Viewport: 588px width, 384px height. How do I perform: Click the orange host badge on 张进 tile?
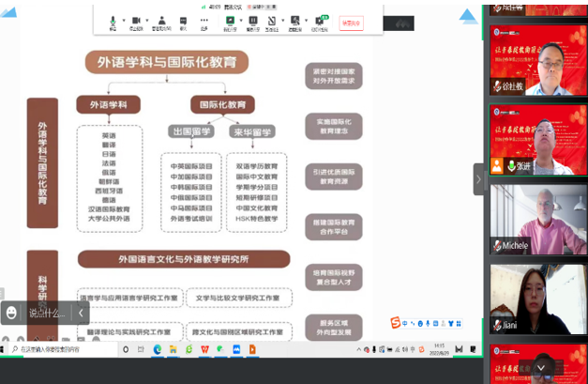pos(496,165)
